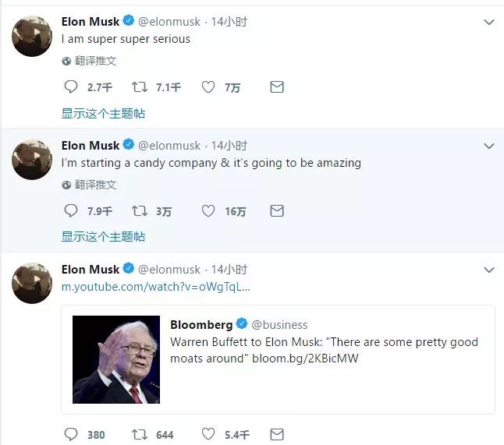The image size is (504, 445).
Task: Open Warren Buffett photo in quoted tweet
Action: coord(116,359)
